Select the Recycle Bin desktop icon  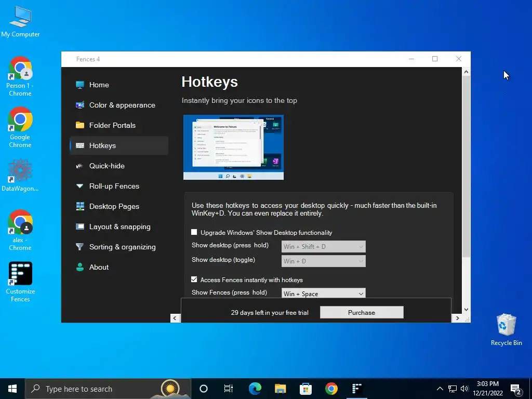(506, 330)
